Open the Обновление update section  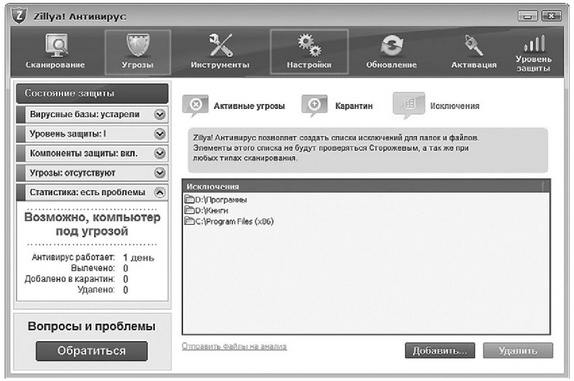pos(391,51)
